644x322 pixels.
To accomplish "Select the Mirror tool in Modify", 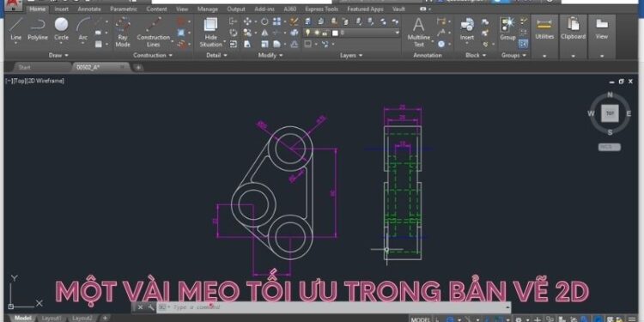I will [264, 33].
